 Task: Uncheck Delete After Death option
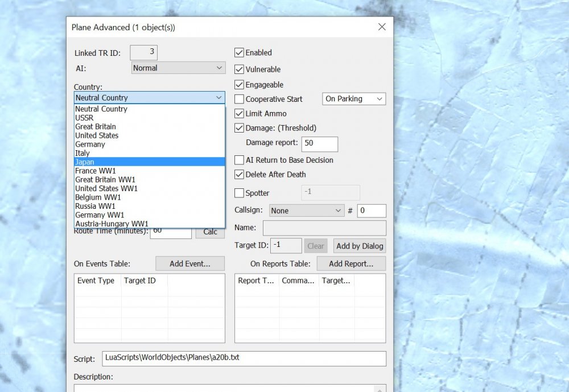pos(240,175)
